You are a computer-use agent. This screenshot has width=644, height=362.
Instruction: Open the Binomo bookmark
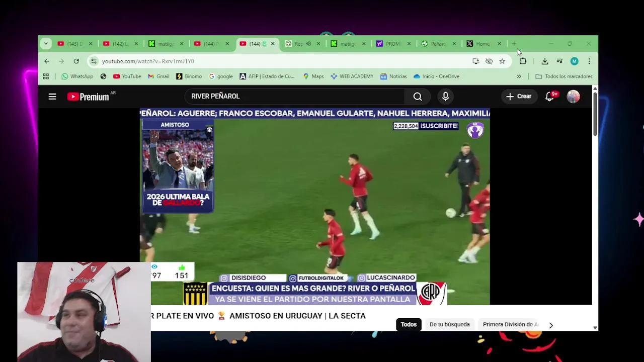(189, 76)
